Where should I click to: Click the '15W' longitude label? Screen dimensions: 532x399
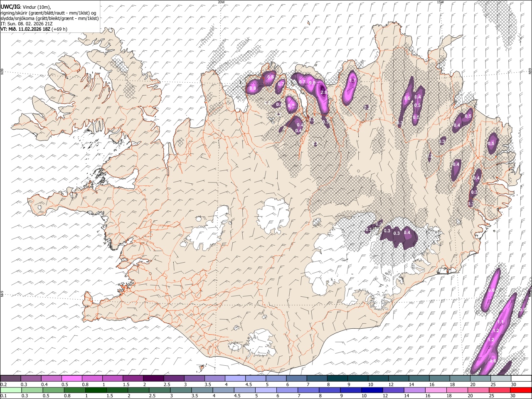click(440, 2)
